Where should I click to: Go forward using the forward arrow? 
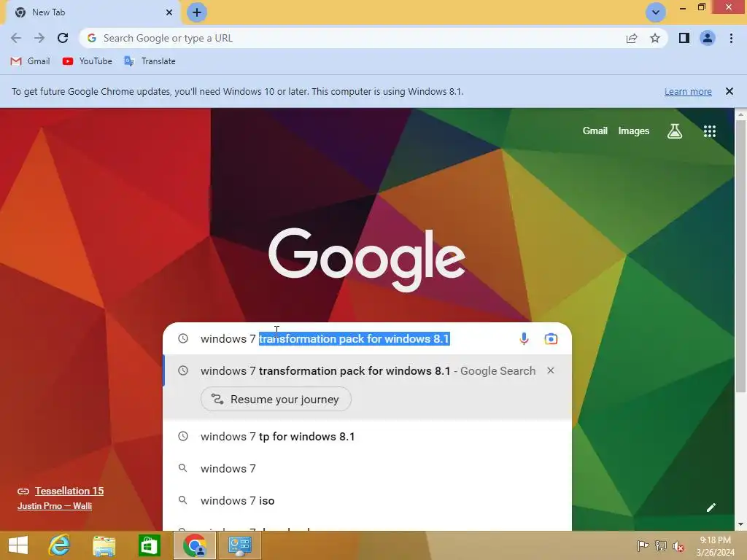(x=39, y=38)
